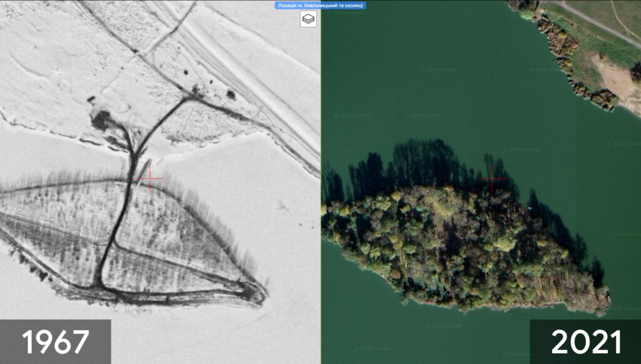Select the 1967 year label

[x=55, y=342]
